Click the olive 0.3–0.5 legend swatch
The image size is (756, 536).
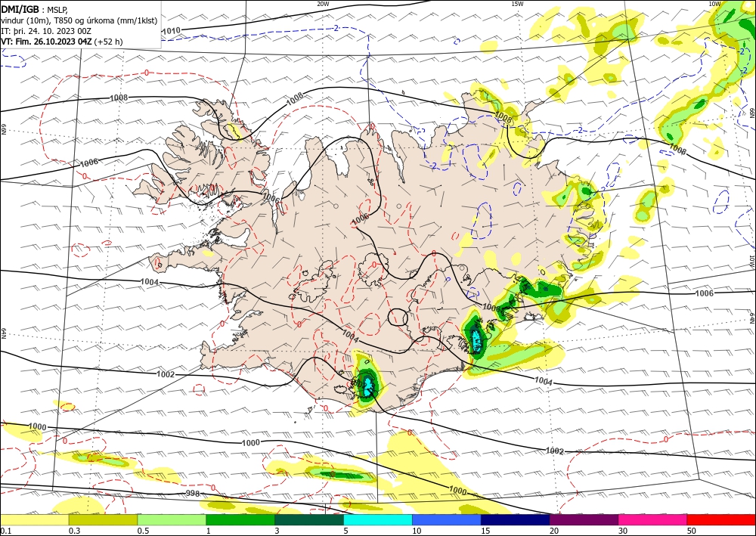[x=103, y=519]
